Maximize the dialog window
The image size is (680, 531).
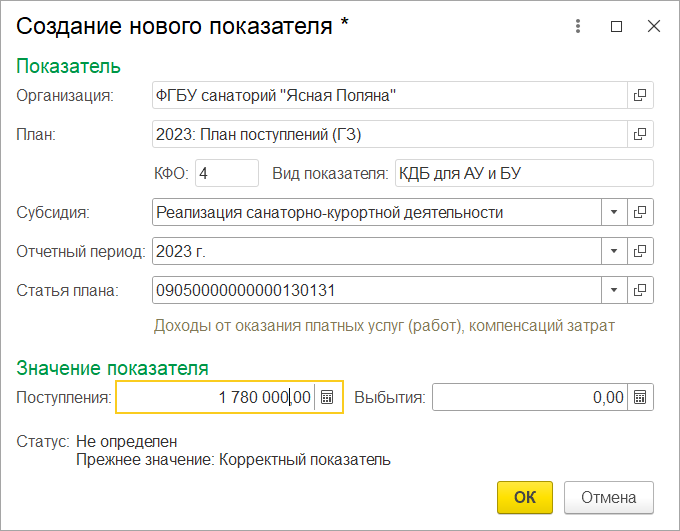[616, 26]
